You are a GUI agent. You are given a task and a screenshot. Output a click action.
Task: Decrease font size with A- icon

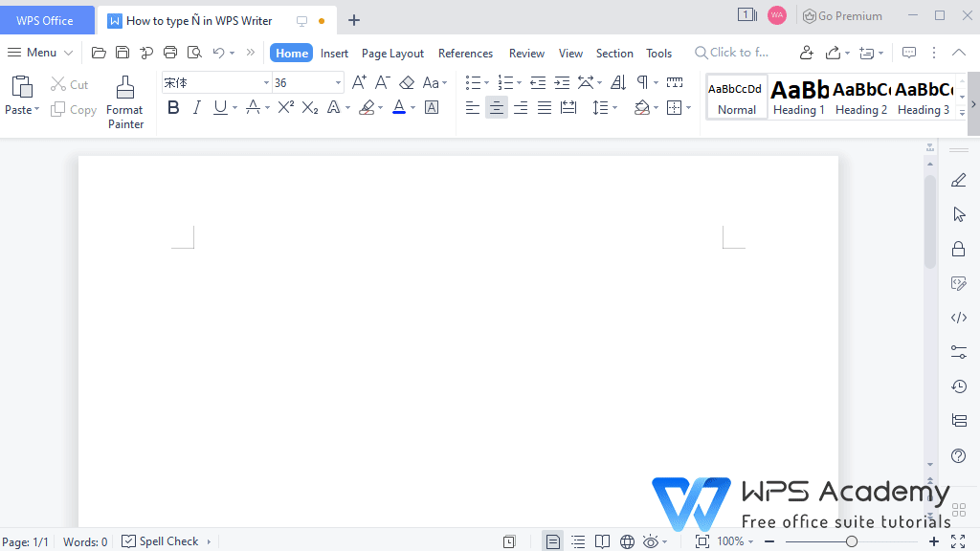pyautogui.click(x=383, y=82)
